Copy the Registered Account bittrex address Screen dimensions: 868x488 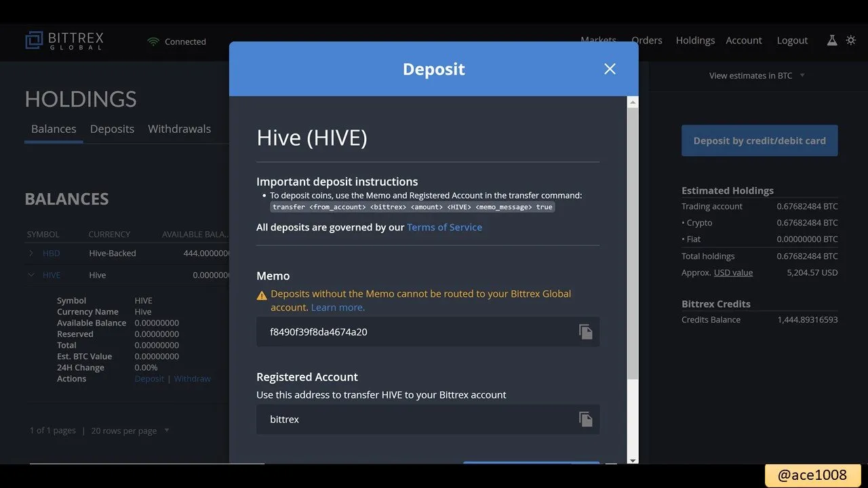pos(585,419)
